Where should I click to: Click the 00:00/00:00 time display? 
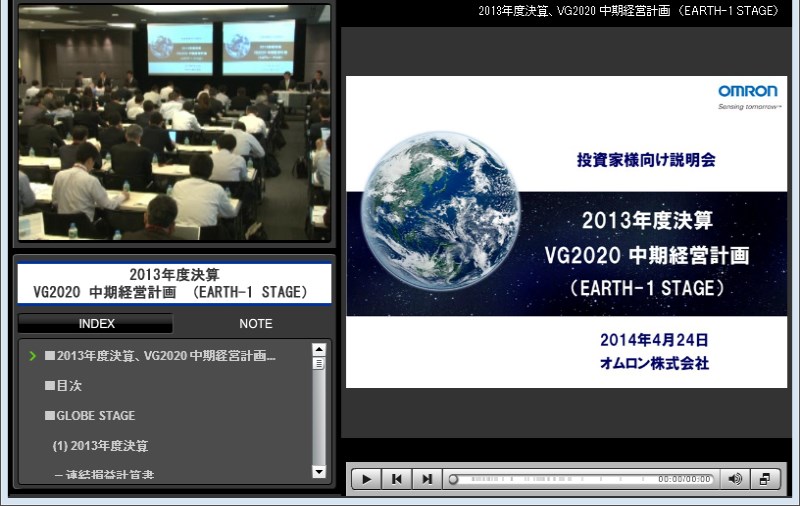click(684, 479)
